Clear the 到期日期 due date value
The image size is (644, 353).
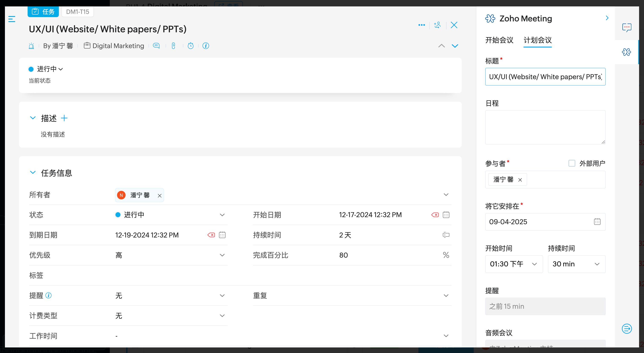[x=211, y=235]
